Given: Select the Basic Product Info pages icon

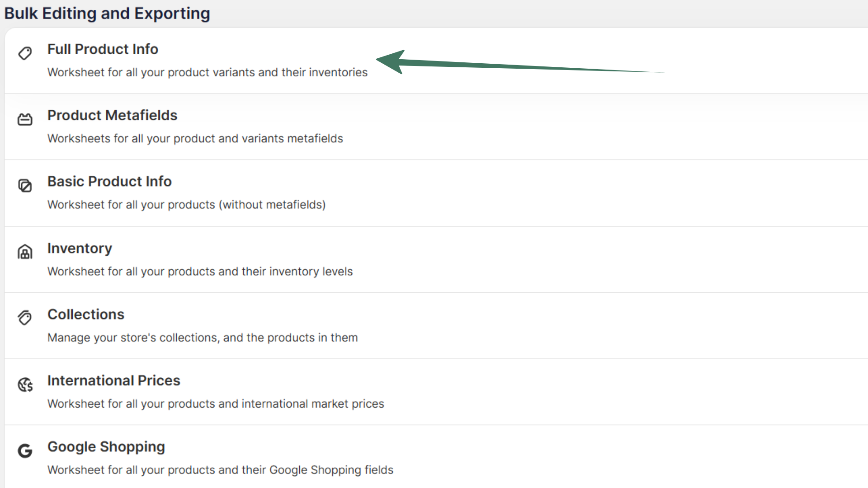Looking at the screenshot, I should 25,185.
